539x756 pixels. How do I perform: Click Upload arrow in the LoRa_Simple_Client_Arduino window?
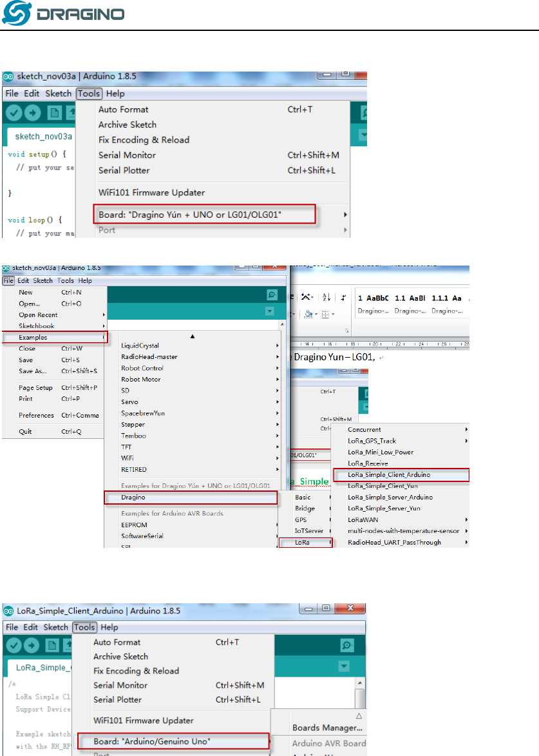click(32, 645)
